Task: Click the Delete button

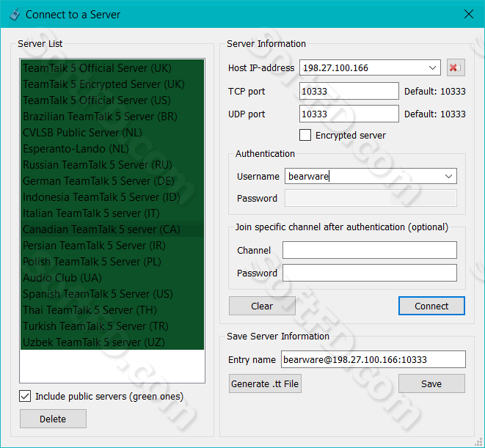Action: [x=53, y=419]
